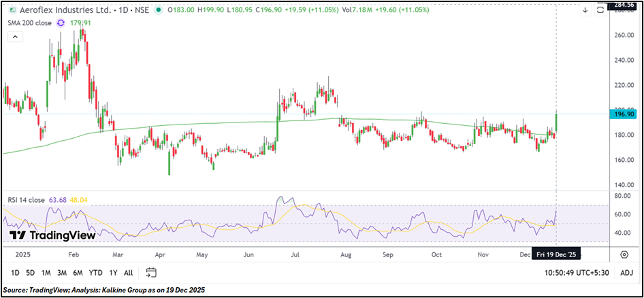
Task: Click the SMA 200 refresh icon
Action: pos(61,22)
